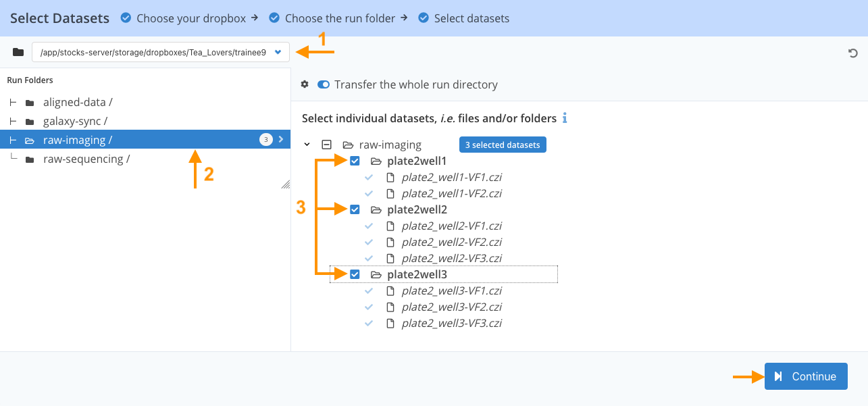Click file icon of plate2_well3-VF3.czi
This screenshot has height=406, width=868.
coord(390,323)
